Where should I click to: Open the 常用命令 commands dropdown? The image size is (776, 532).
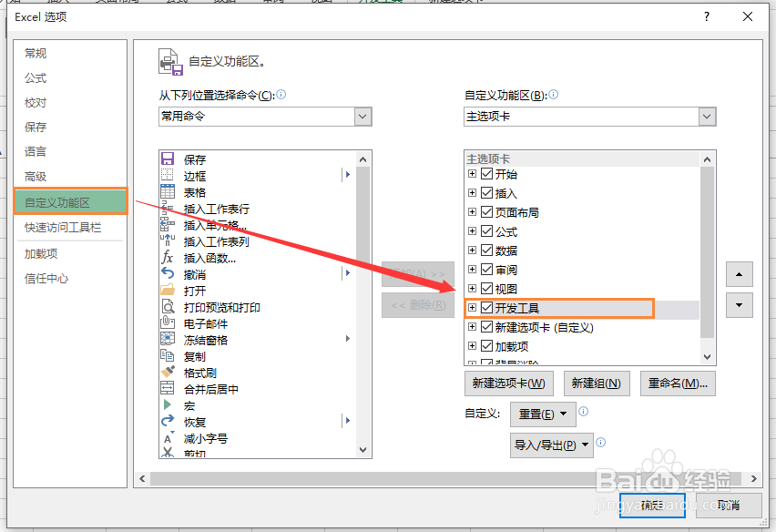click(x=362, y=117)
